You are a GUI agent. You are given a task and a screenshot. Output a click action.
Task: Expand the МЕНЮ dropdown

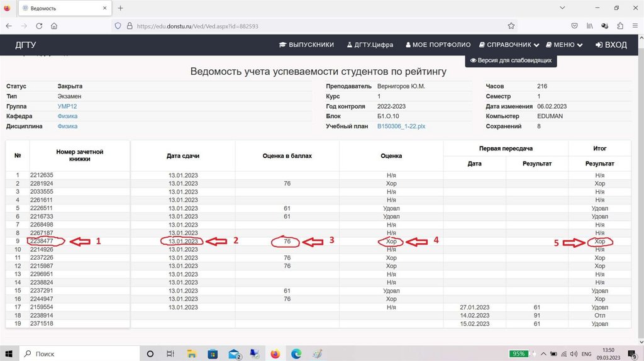pos(564,45)
